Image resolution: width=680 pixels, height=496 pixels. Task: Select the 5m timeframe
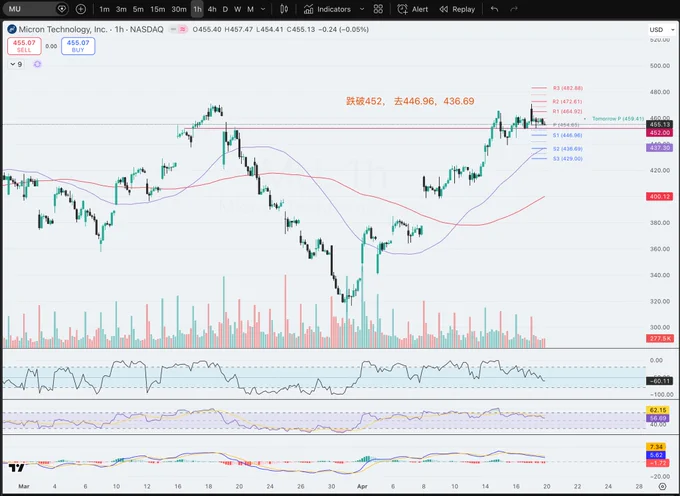[138, 9]
